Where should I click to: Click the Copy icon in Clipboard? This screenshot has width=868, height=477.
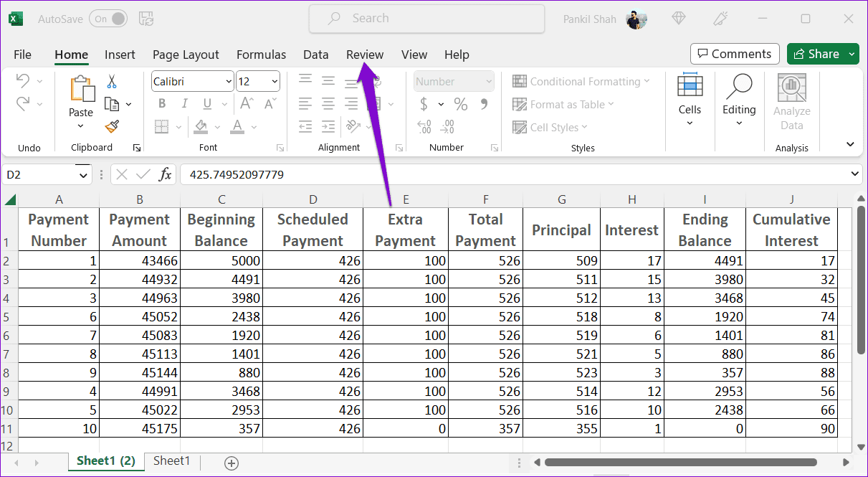(112, 105)
